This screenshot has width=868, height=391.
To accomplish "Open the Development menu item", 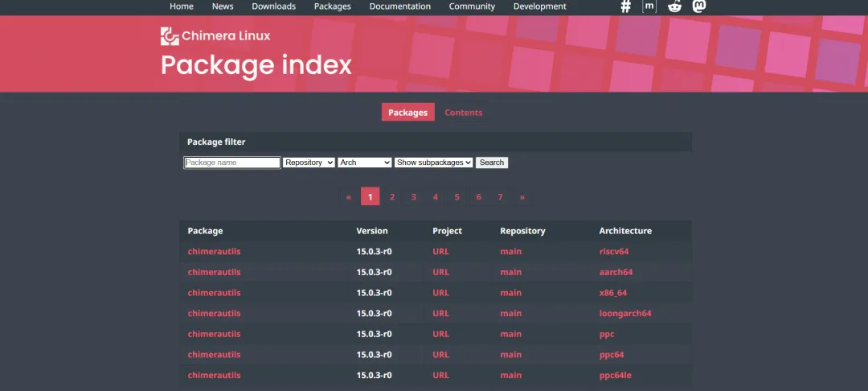I will 540,6.
